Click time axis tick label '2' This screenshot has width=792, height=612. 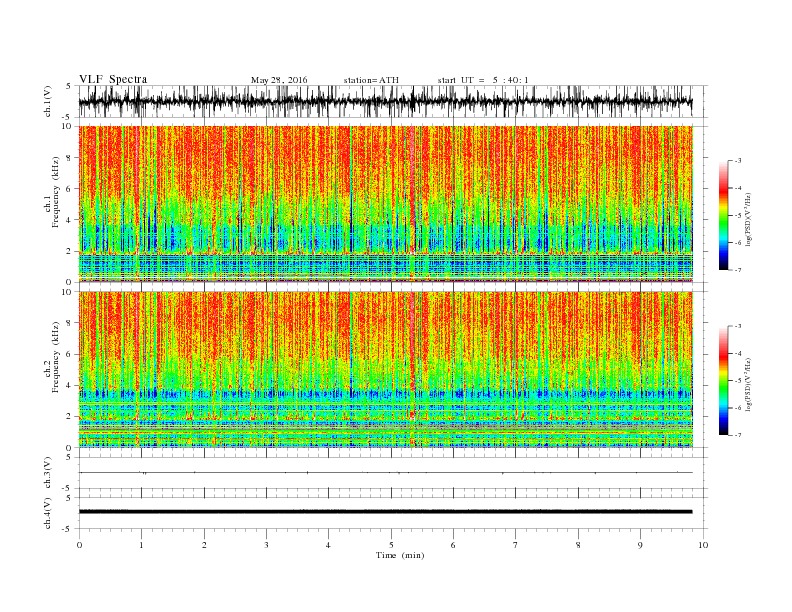[x=204, y=545]
